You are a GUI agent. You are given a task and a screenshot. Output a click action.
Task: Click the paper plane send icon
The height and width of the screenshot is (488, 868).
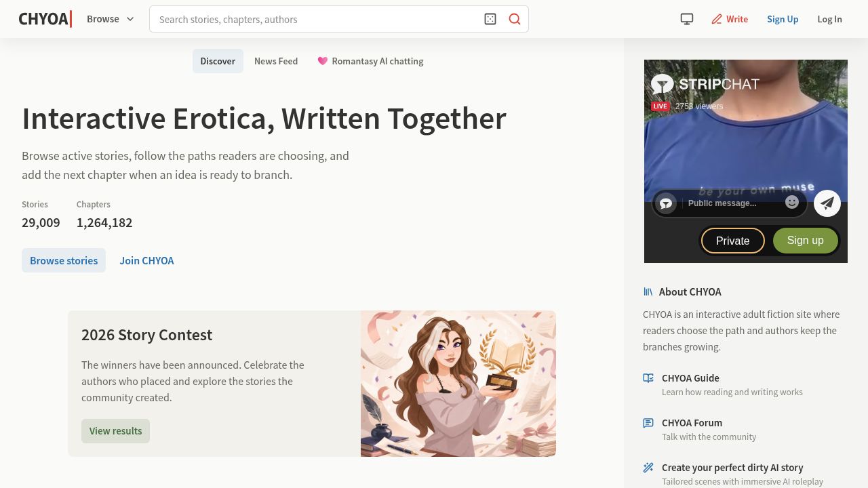point(827,203)
